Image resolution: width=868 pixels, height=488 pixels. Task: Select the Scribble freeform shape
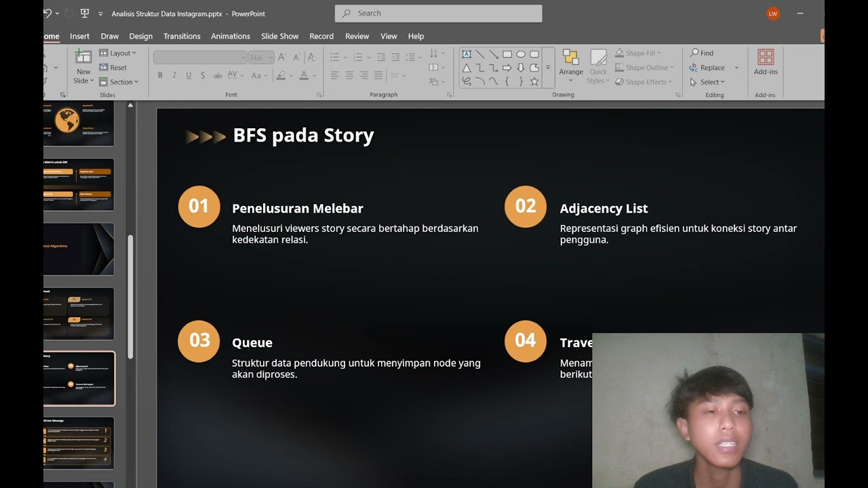pyautogui.click(x=467, y=81)
